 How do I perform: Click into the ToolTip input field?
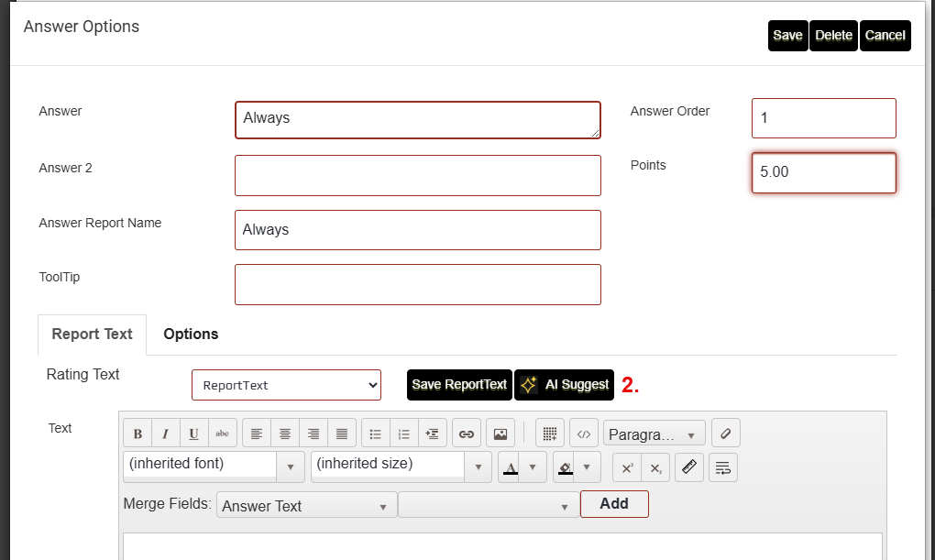tap(417, 284)
